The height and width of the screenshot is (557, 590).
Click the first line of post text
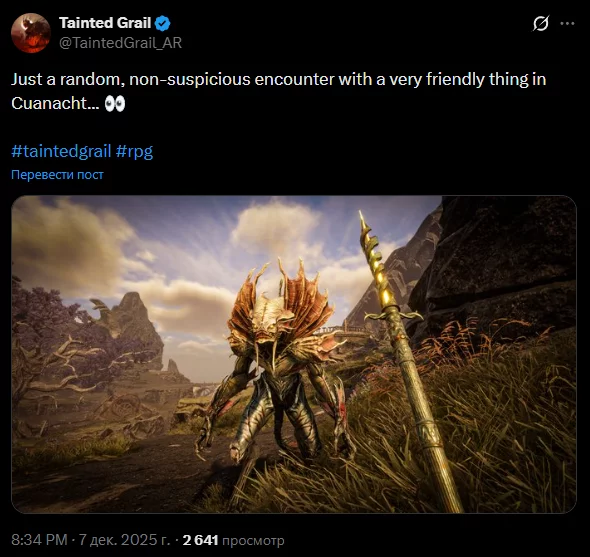[x=278, y=79]
